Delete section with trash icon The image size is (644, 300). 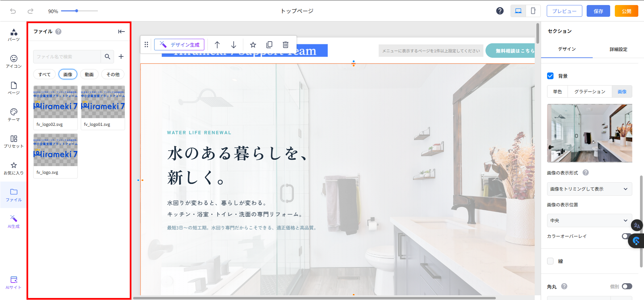coord(285,45)
